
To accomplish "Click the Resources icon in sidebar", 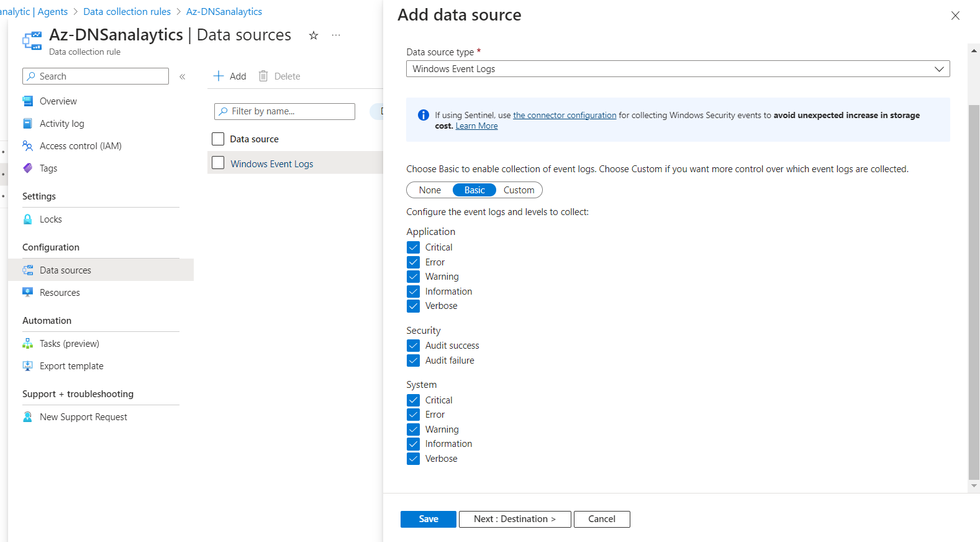I will click(28, 293).
